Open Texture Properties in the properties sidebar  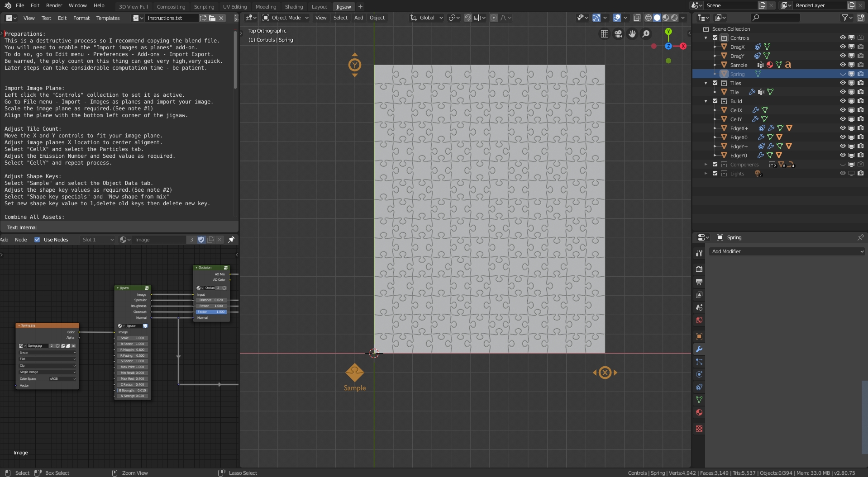tap(699, 428)
